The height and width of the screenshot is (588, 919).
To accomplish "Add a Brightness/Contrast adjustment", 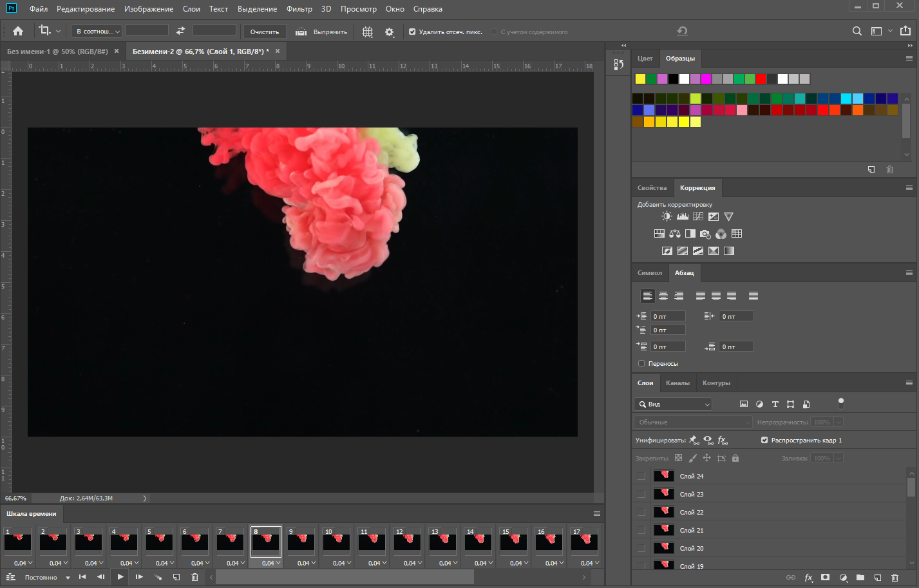I will [667, 216].
